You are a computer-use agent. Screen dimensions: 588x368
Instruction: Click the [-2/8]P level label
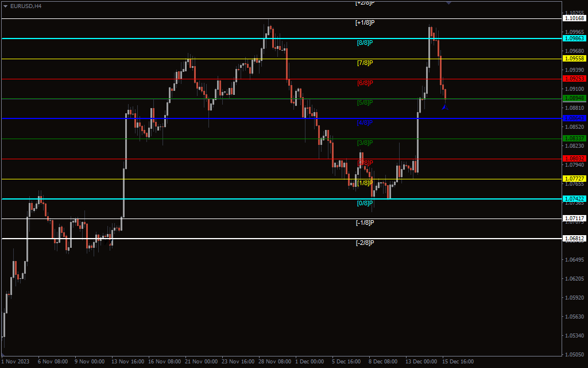[365, 243]
